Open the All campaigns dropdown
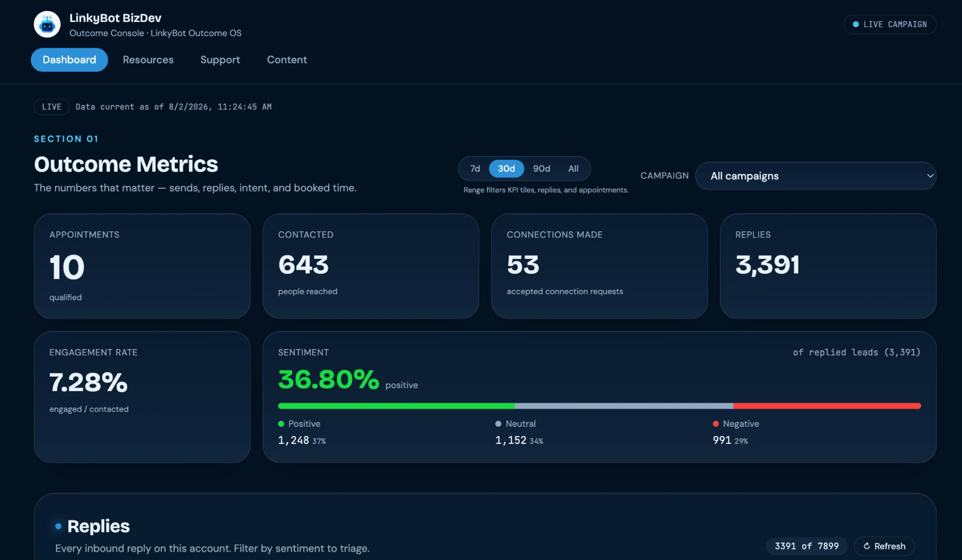The width and height of the screenshot is (962, 560). click(816, 176)
